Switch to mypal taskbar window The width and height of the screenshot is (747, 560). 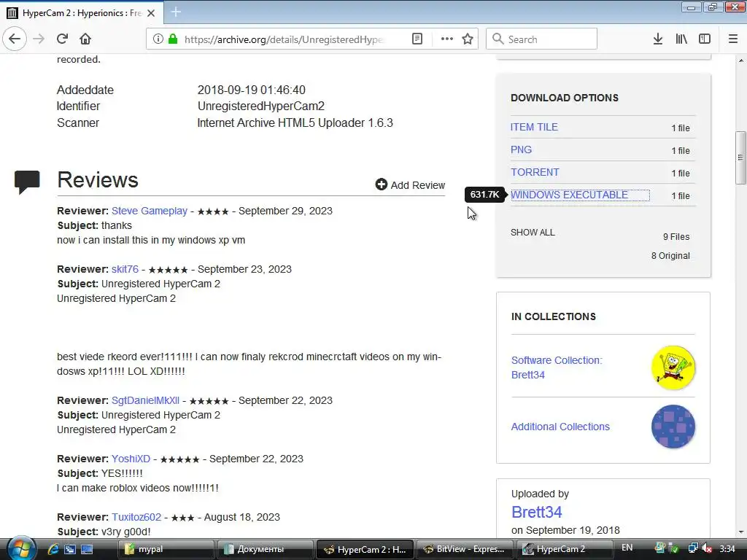click(166, 549)
